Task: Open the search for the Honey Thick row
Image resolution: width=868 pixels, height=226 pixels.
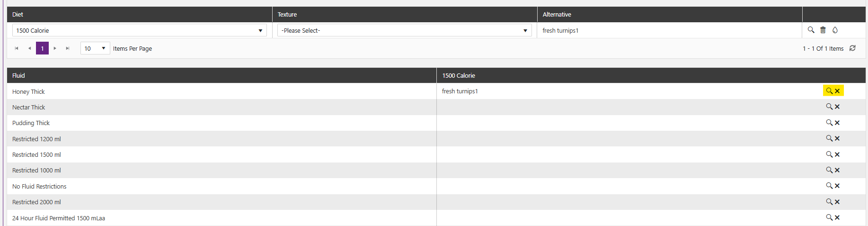Action: [829, 91]
